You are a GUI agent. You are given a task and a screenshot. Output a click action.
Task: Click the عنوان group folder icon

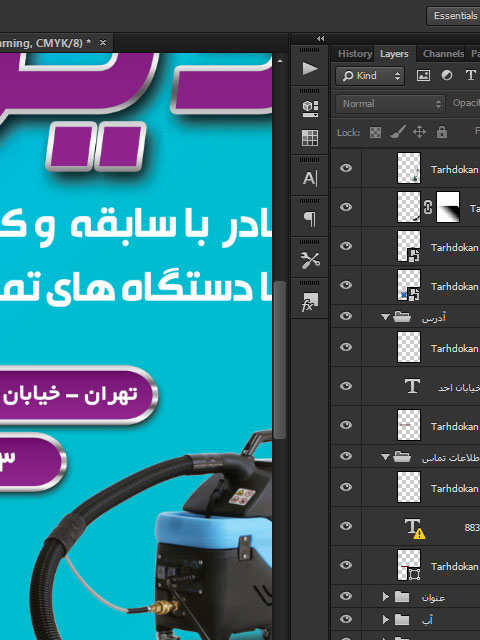[402, 597]
